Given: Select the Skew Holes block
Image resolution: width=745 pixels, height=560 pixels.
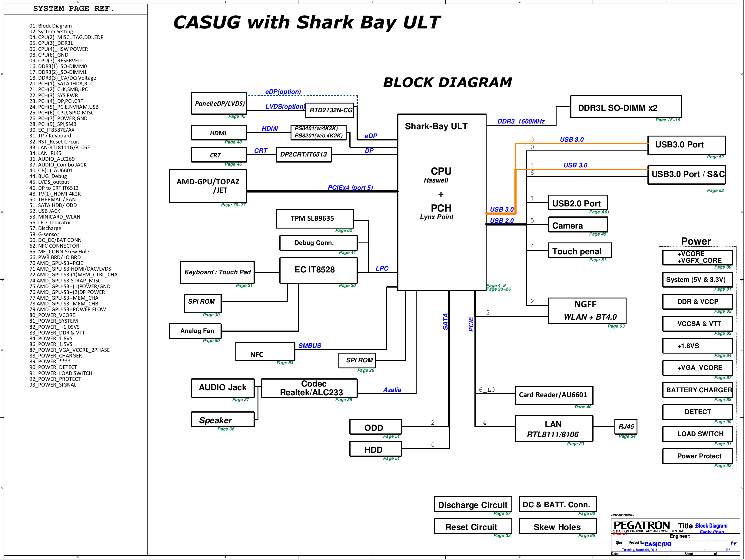Looking at the screenshot, I should click(x=558, y=526).
